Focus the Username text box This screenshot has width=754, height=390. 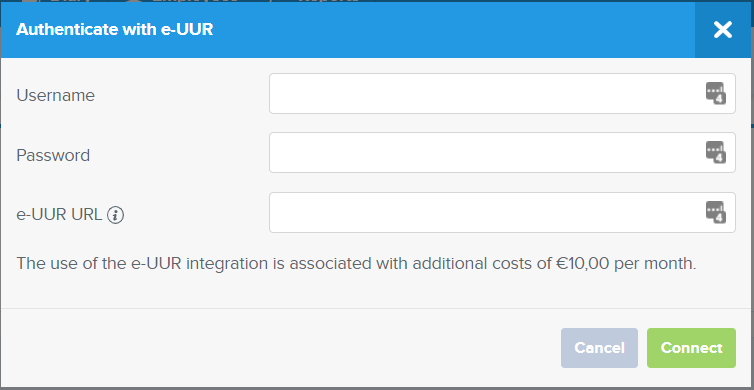tap(502, 93)
